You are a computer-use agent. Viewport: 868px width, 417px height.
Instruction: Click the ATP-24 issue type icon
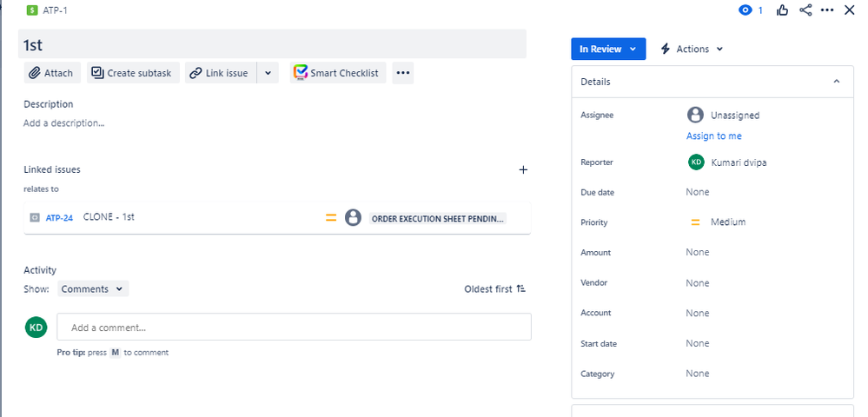[x=35, y=218]
